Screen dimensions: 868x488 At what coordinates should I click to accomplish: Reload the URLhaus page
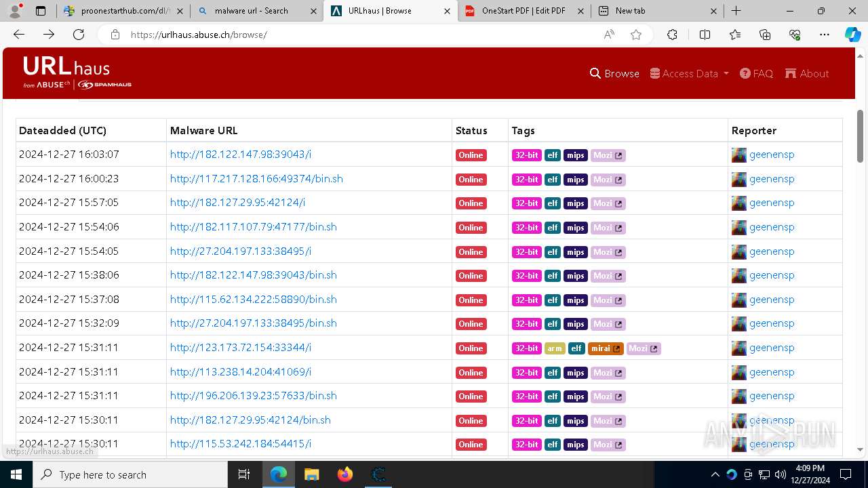79,35
